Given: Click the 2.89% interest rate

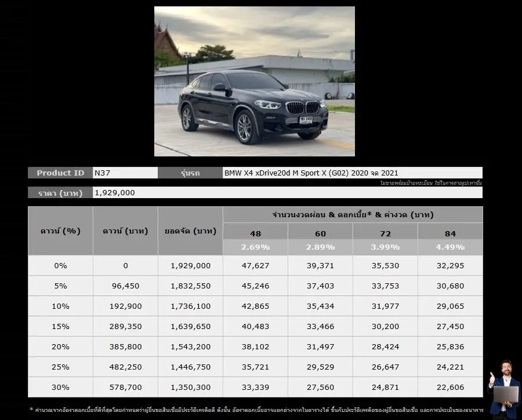Looking at the screenshot, I should [x=320, y=247].
